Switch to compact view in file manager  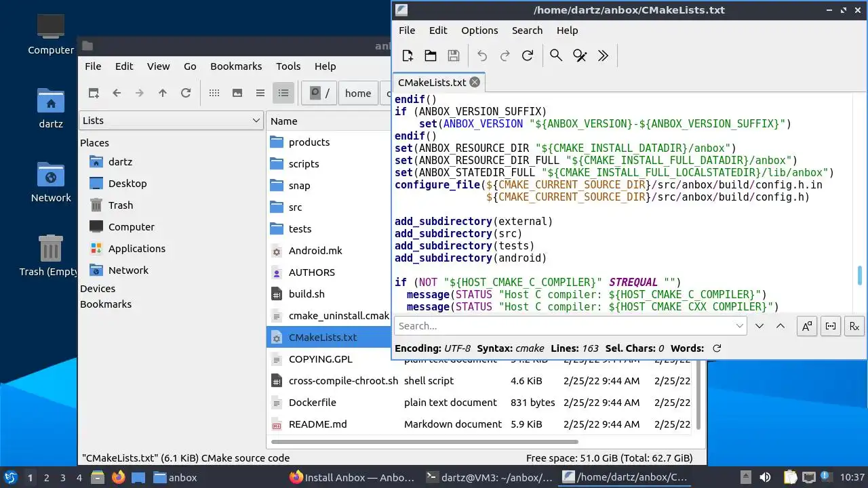click(x=260, y=93)
